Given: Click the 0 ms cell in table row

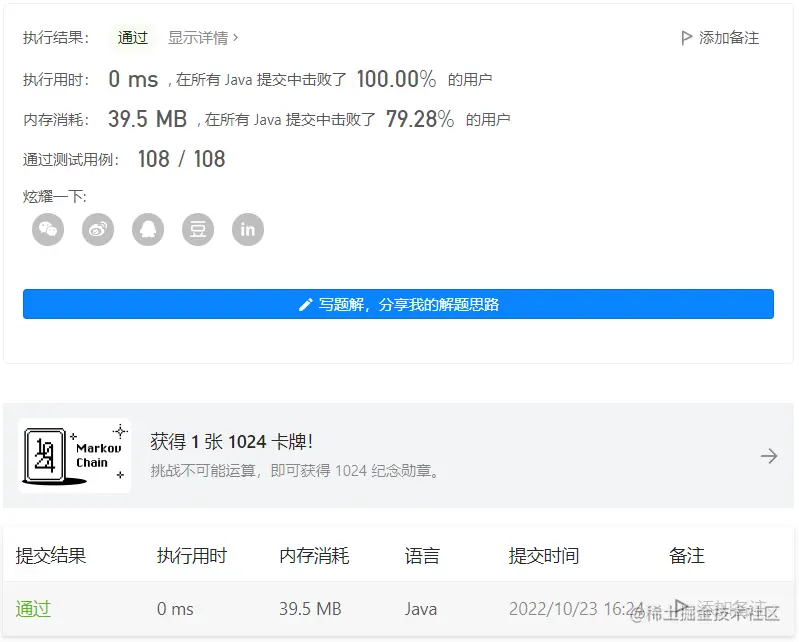Looking at the screenshot, I should (x=175, y=609).
